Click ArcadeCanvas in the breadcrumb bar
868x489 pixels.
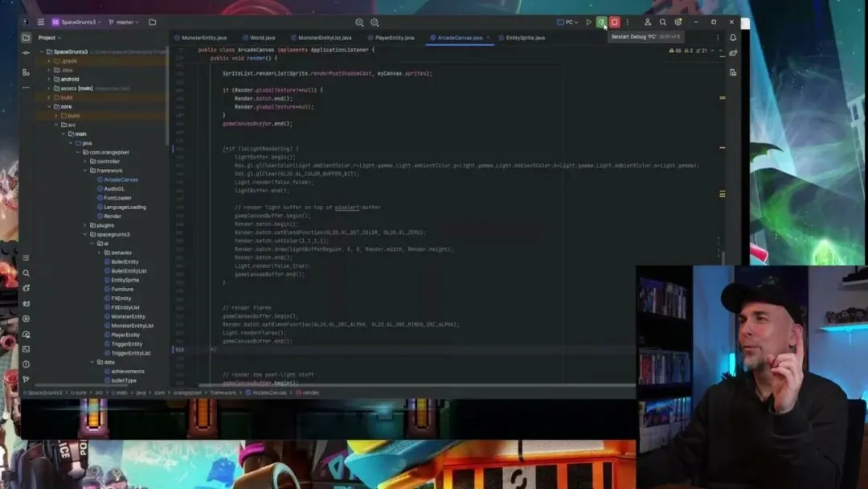pyautogui.click(x=266, y=392)
